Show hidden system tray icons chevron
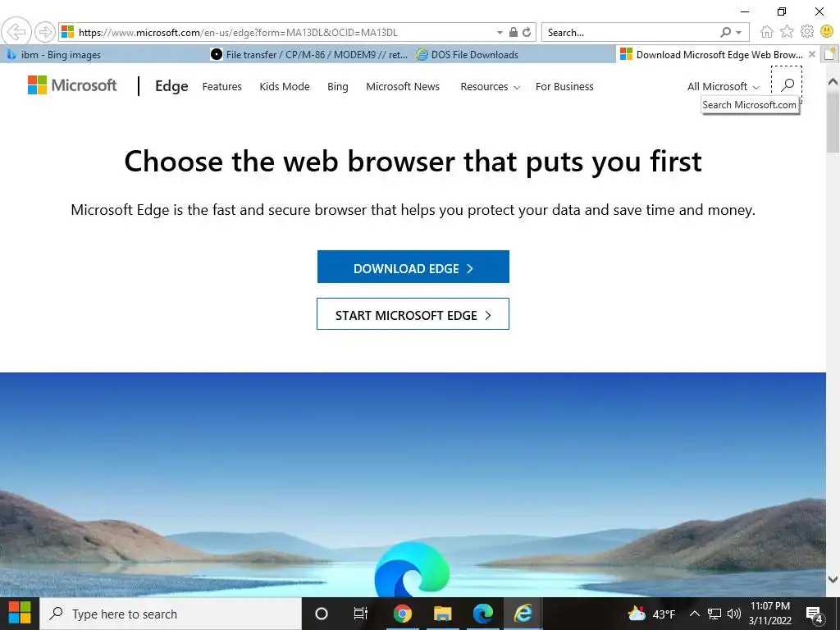This screenshot has height=630, width=840. click(x=694, y=614)
